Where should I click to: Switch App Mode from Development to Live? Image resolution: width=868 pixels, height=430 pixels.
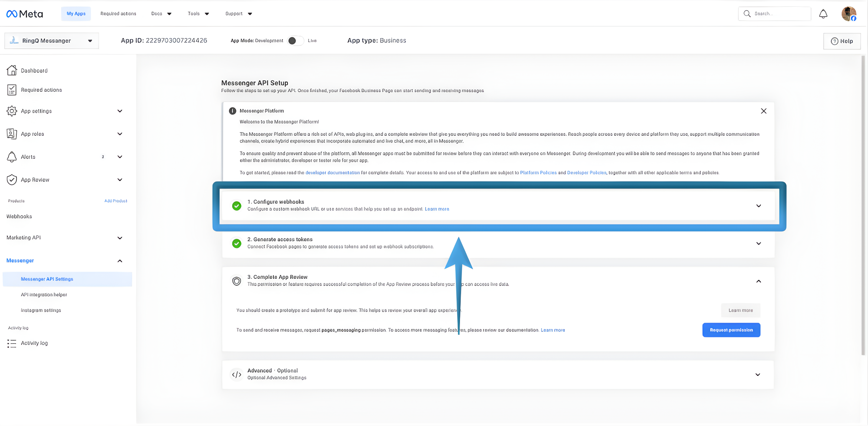[296, 41]
